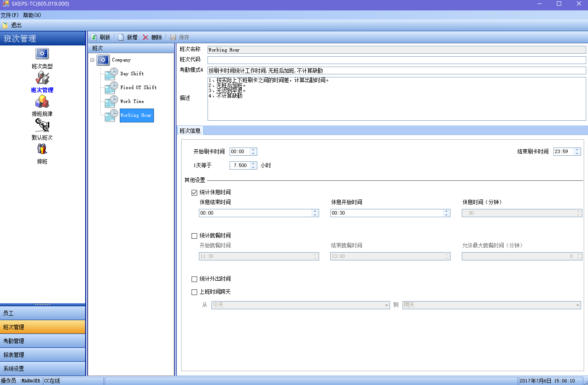Open the 班次类型 sidebar icon
This screenshot has width=588, height=385.
point(42,54)
